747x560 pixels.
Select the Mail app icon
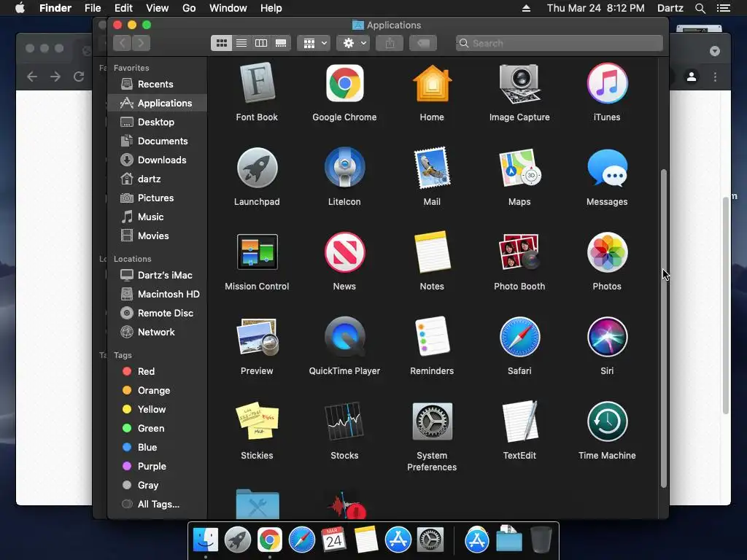point(432,168)
